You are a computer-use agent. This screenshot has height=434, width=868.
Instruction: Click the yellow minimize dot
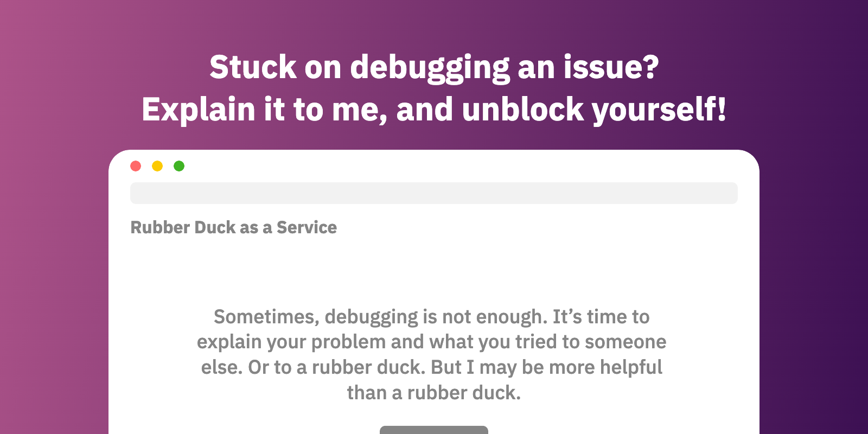pyautogui.click(x=157, y=166)
